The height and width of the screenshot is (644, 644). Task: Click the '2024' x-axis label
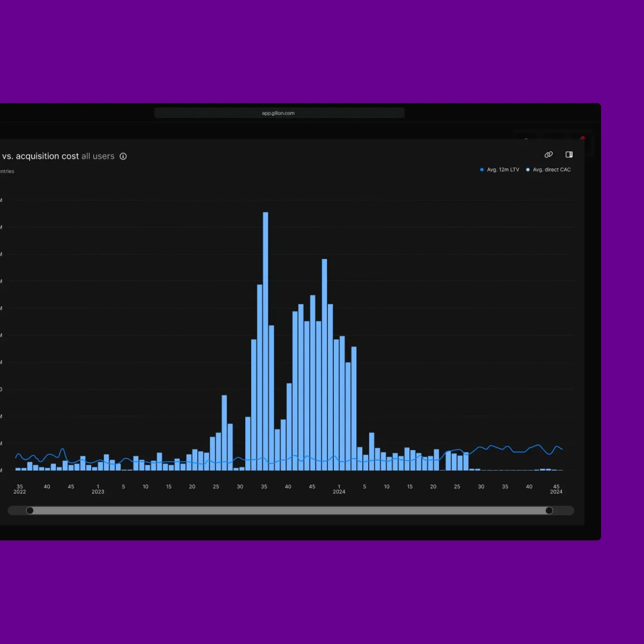point(339,492)
